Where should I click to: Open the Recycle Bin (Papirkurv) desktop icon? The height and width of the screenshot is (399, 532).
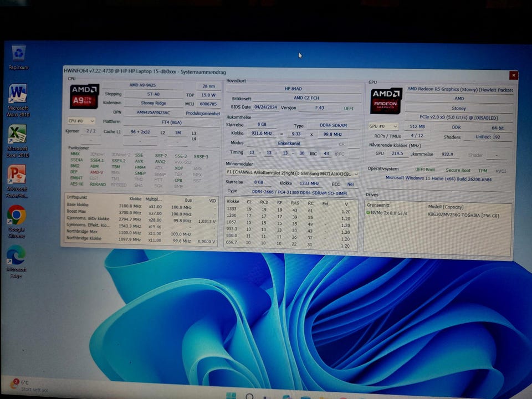(18, 57)
